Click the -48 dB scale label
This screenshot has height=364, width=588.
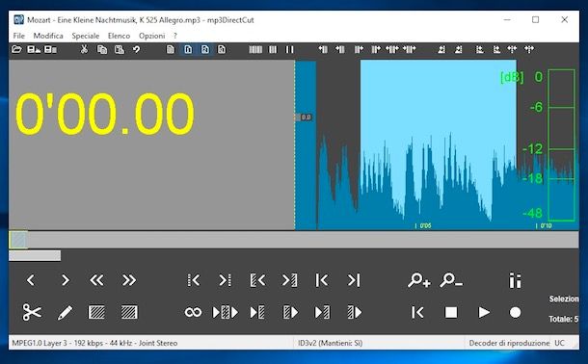tap(532, 213)
